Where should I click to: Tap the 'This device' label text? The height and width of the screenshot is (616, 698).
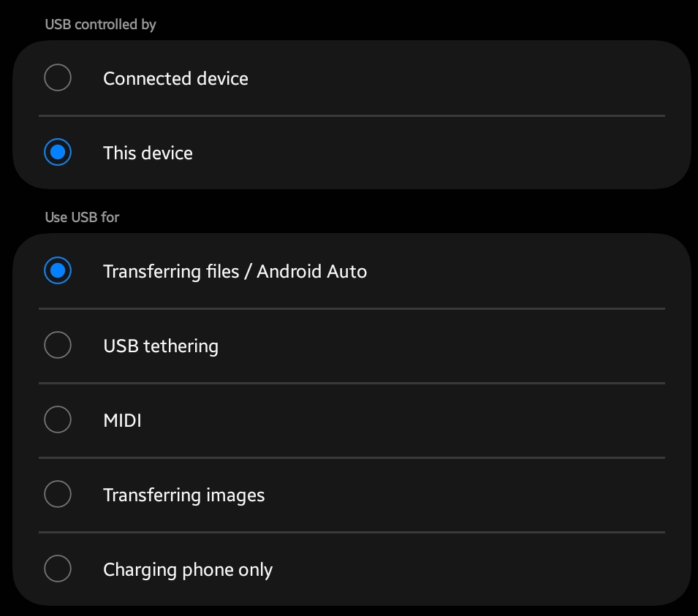(148, 153)
